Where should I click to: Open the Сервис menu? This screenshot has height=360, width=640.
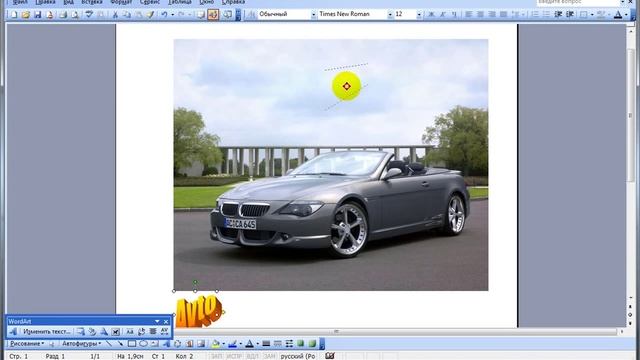point(150,2)
